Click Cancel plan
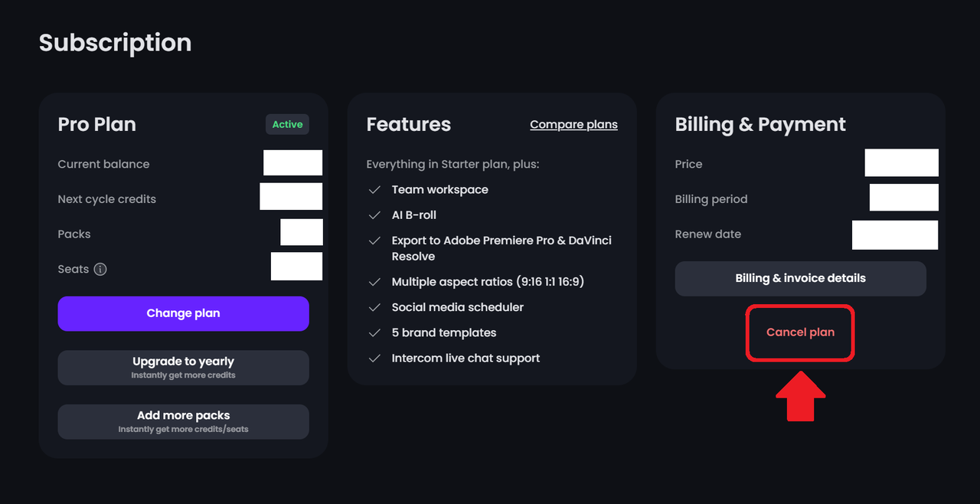Screen dimensions: 980x504 coord(801,332)
